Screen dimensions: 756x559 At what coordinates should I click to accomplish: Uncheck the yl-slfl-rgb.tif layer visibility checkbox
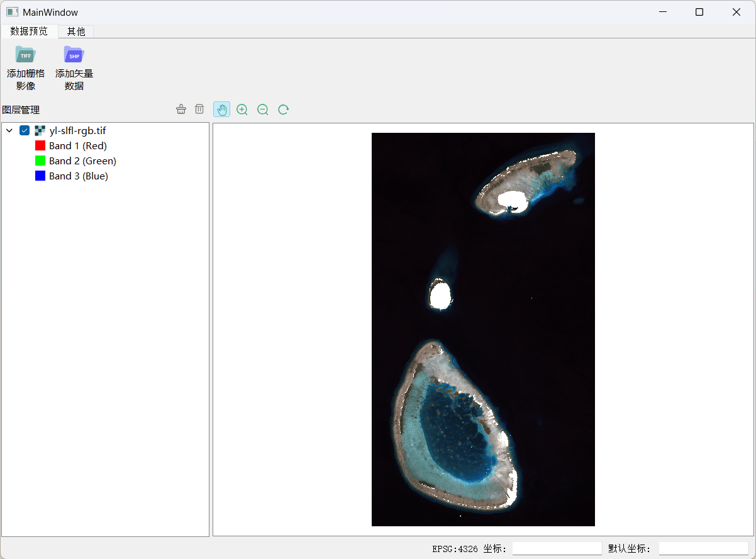pos(25,131)
